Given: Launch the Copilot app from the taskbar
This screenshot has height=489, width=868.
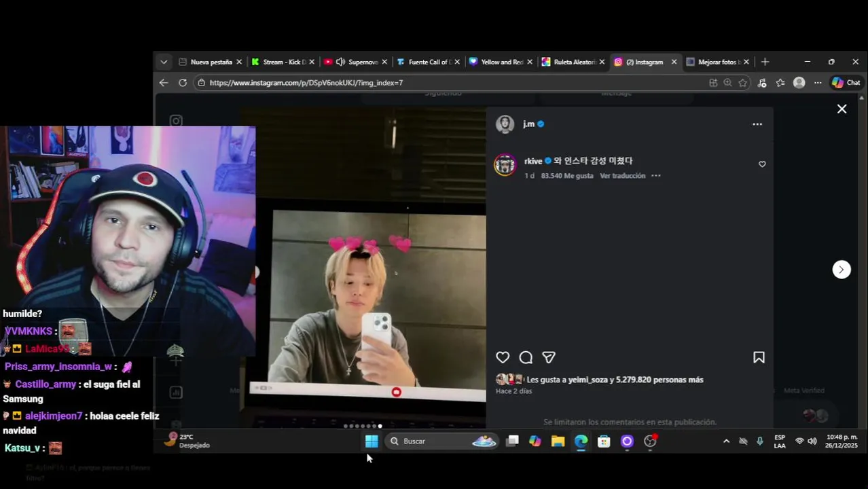Looking at the screenshot, I should pos(535,441).
